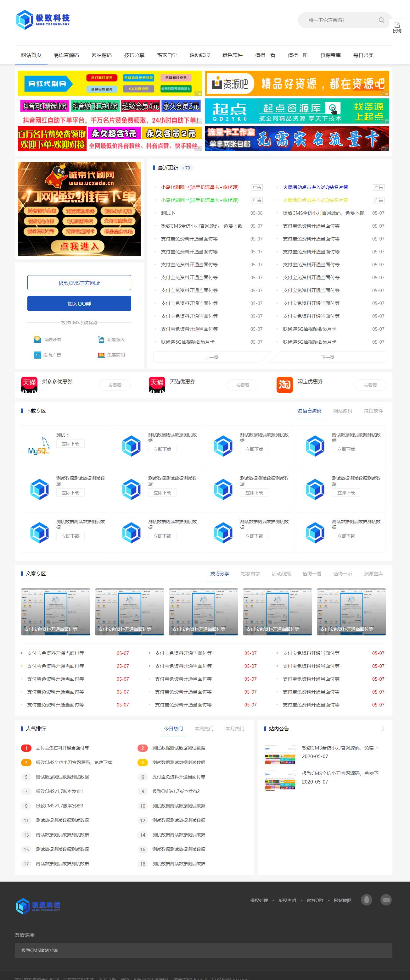The height and width of the screenshot is (980, 410).
Task: Go to 上一页 in recent updates
Action: 211,357
